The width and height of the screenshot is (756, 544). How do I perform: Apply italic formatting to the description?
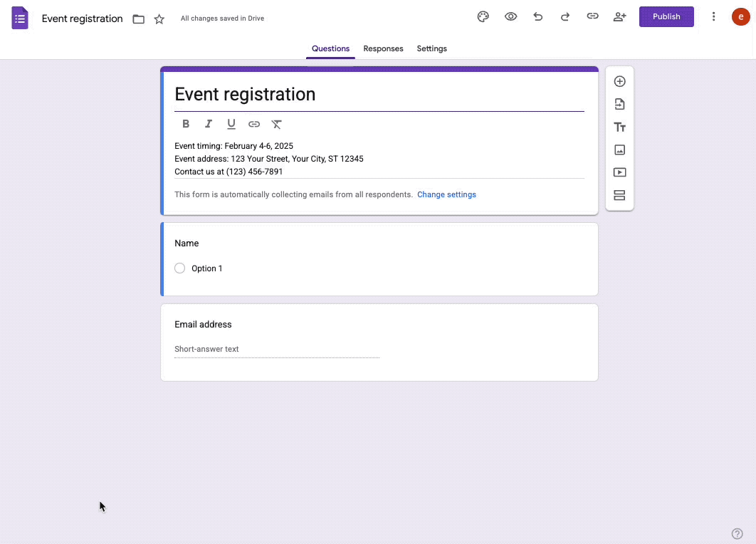point(209,124)
